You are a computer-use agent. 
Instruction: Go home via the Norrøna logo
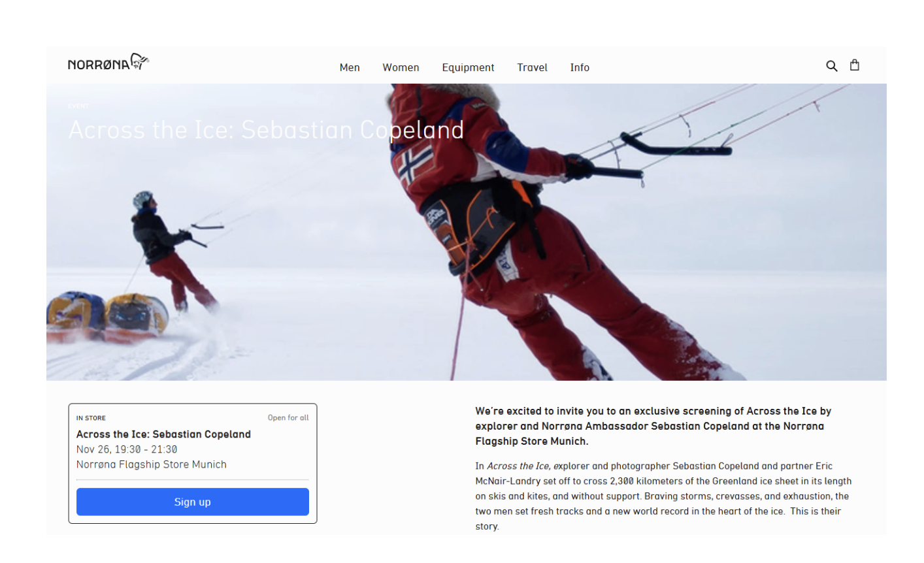pos(108,63)
